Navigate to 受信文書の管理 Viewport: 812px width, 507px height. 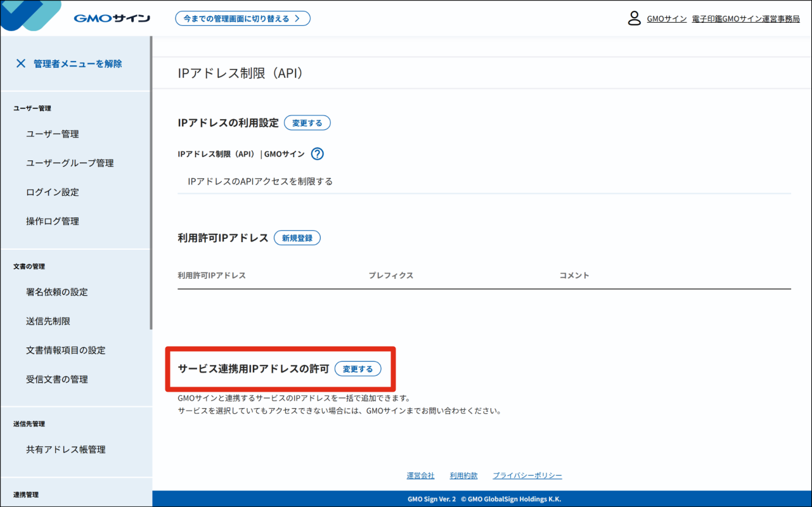pos(57,380)
